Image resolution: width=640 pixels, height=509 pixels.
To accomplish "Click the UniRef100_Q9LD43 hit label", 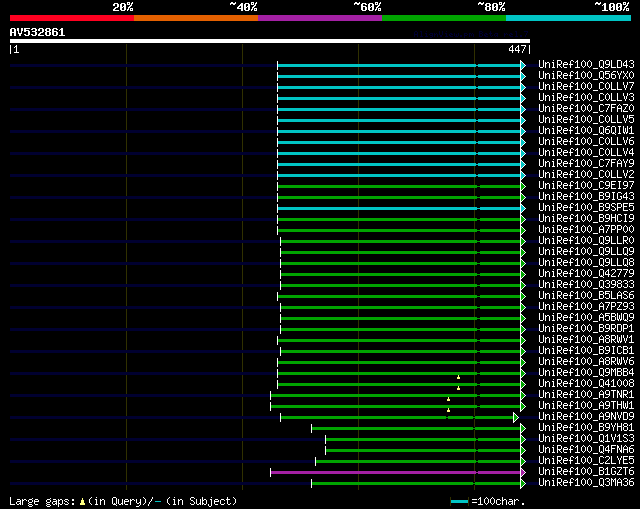I will pyautogui.click(x=586, y=64).
